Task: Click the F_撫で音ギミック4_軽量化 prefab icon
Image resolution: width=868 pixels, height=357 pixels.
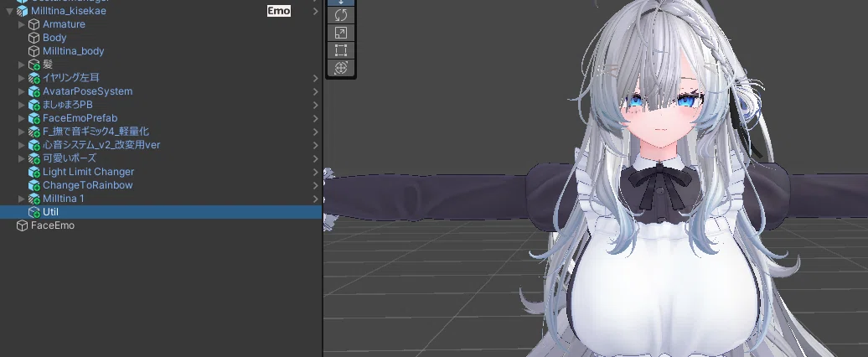Action: pos(34,132)
